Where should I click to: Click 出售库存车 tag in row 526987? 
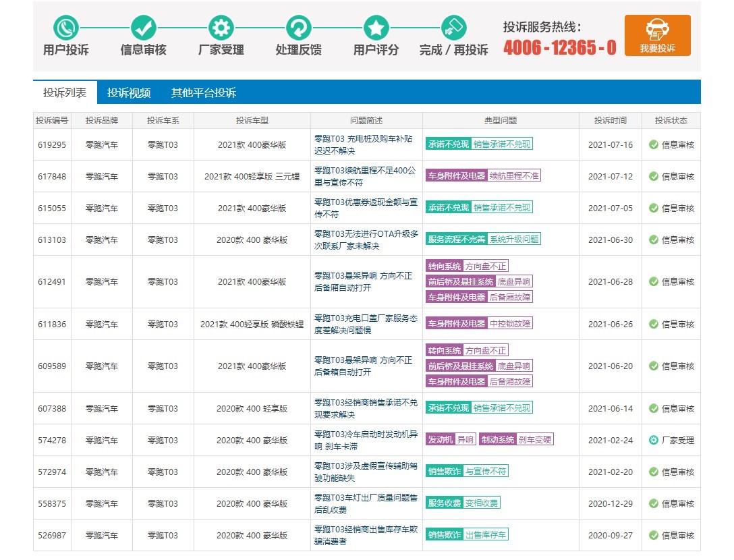(x=486, y=534)
